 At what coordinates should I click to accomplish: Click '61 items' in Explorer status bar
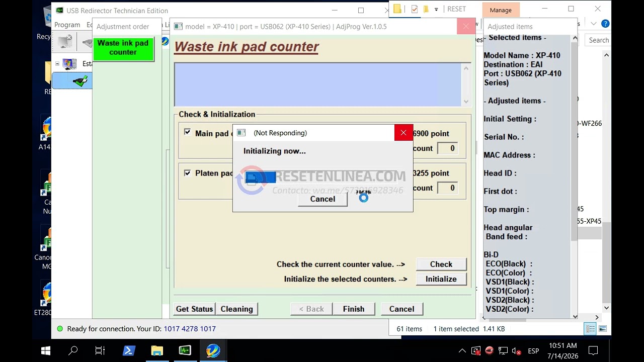(410, 329)
